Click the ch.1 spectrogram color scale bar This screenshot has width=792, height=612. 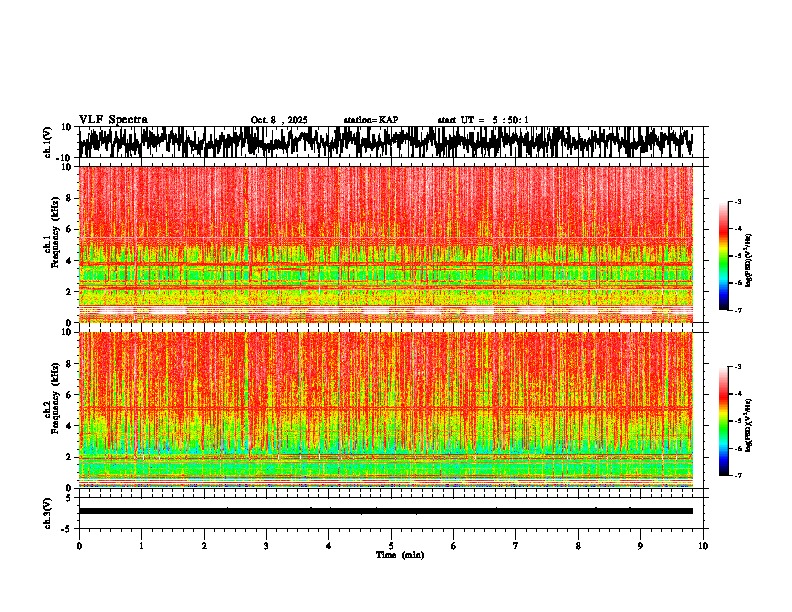tap(724, 256)
